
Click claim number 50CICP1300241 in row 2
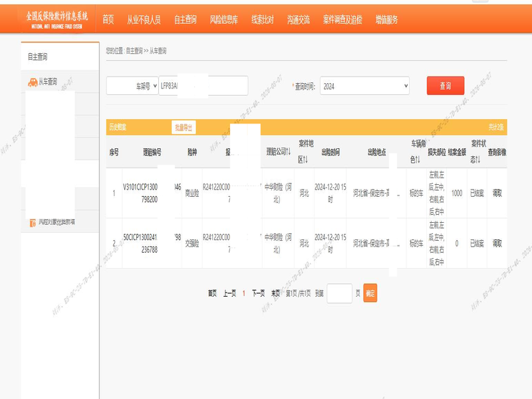tap(140, 243)
